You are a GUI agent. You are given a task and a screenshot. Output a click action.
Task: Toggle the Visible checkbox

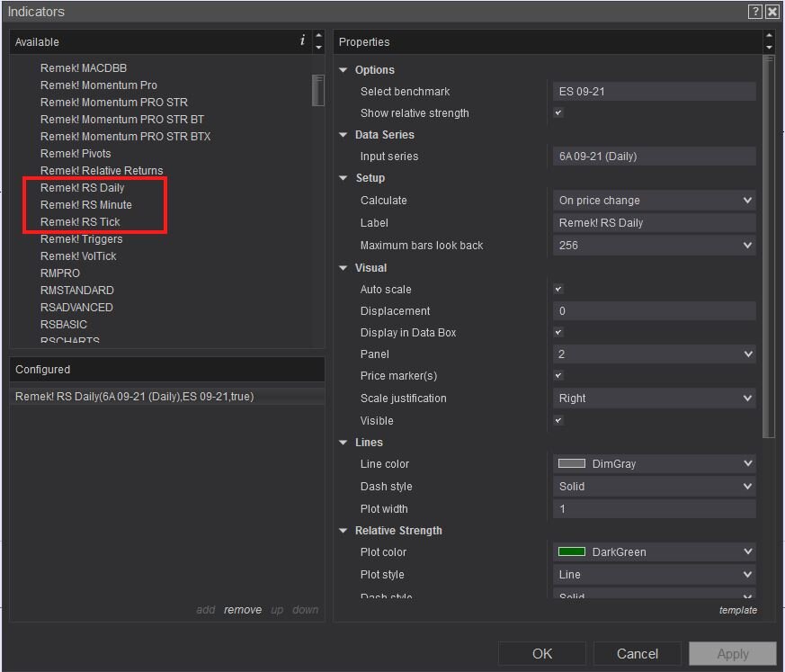click(558, 420)
